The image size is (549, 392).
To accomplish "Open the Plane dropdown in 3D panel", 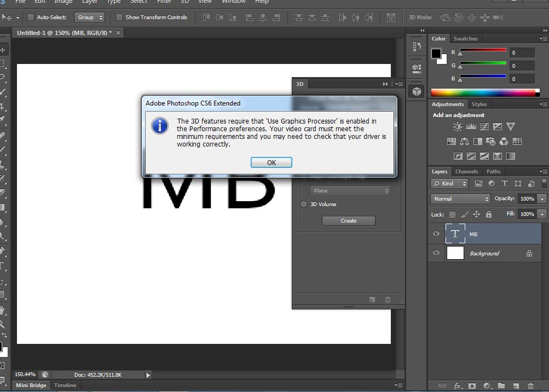I will tap(350, 191).
